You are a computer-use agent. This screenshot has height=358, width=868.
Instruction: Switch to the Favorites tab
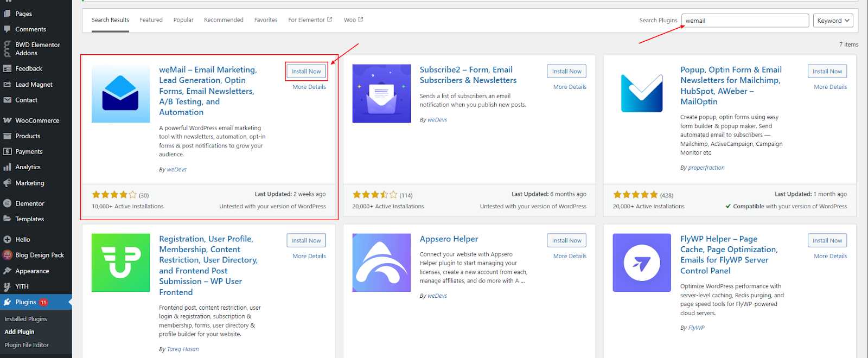(266, 20)
